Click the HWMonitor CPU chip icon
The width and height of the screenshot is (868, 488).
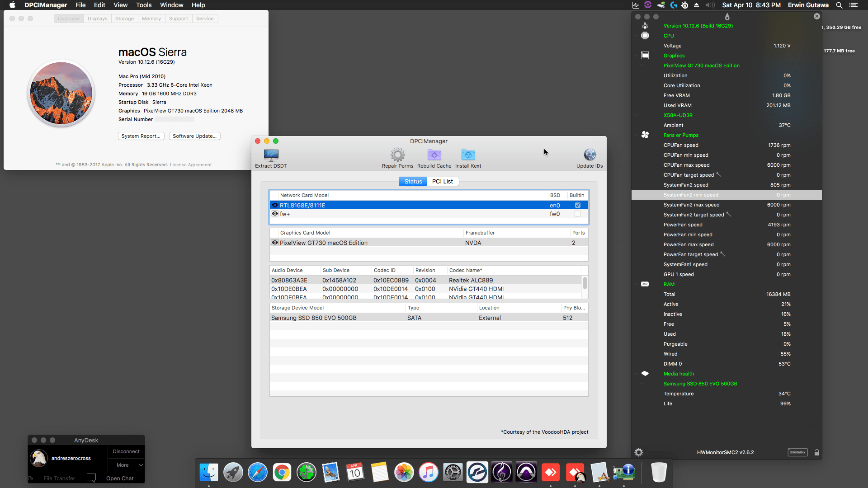645,36
